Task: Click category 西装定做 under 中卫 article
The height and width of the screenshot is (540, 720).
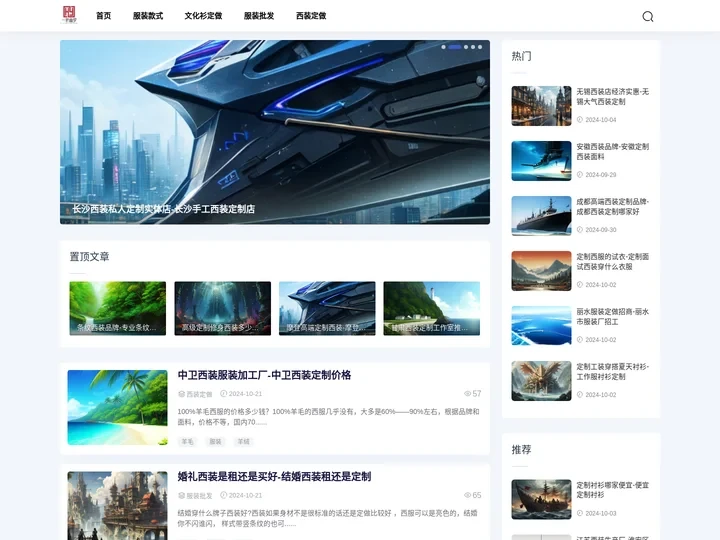Action: click(x=199, y=394)
